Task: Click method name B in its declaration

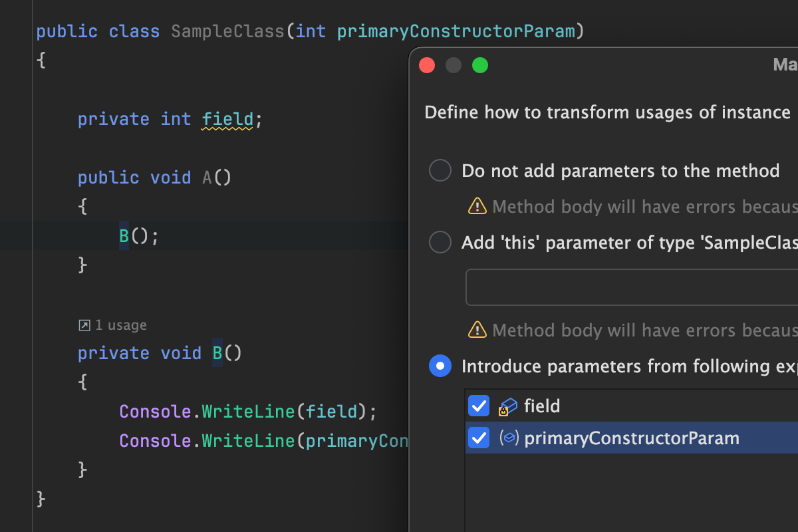Action: (217, 353)
